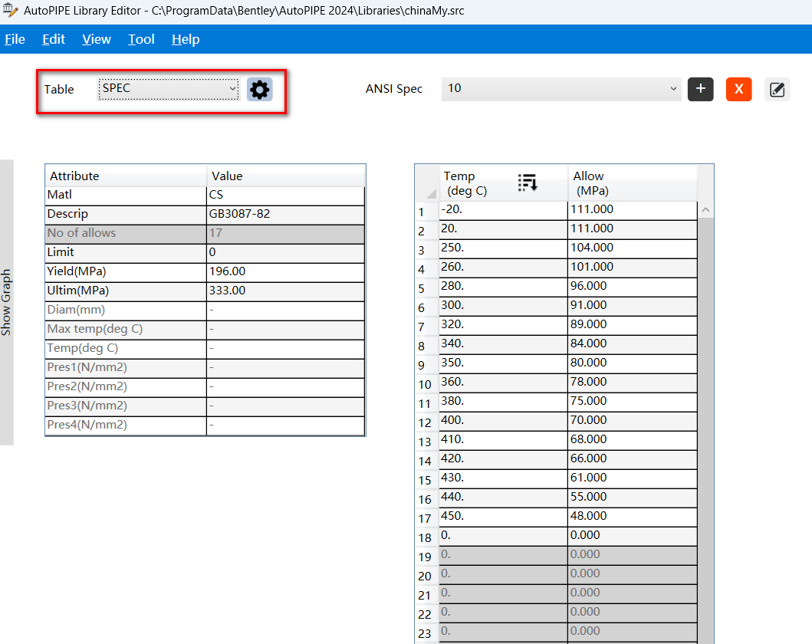Open the Edit menu
This screenshot has height=644, width=812.
(x=54, y=39)
